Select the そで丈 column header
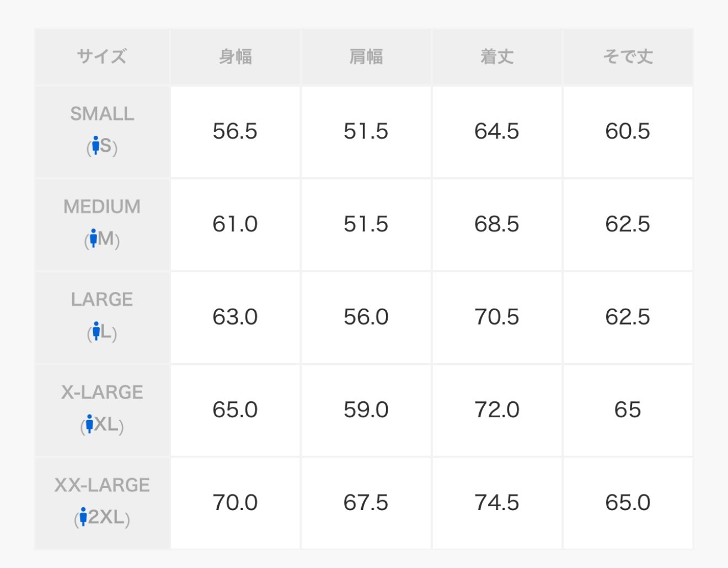The image size is (728, 568). pyautogui.click(x=628, y=56)
